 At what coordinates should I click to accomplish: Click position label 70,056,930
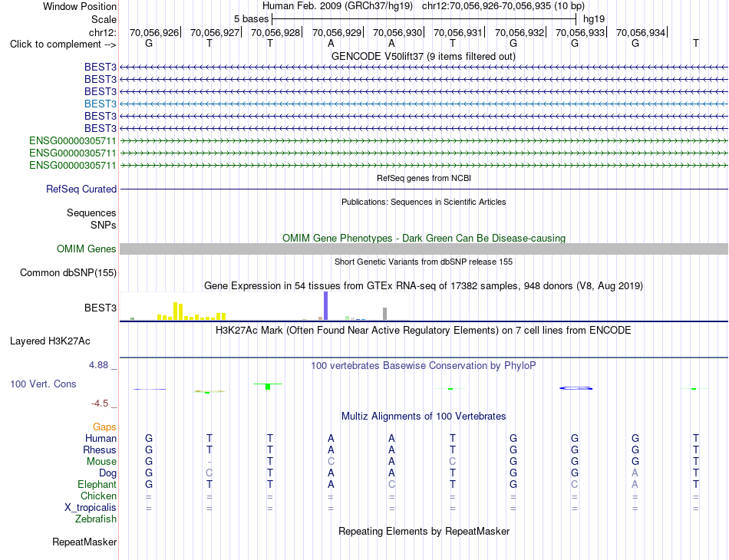click(397, 32)
